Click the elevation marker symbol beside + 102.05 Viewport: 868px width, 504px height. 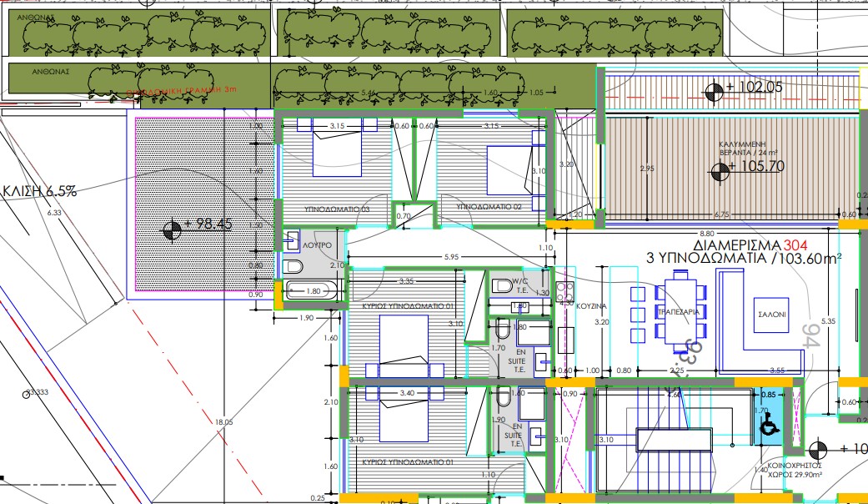(714, 93)
